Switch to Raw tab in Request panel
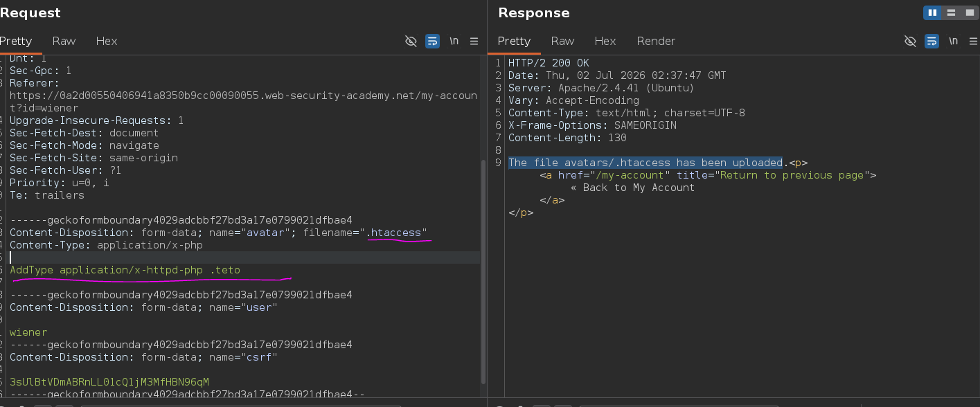The image size is (980, 407). [64, 41]
